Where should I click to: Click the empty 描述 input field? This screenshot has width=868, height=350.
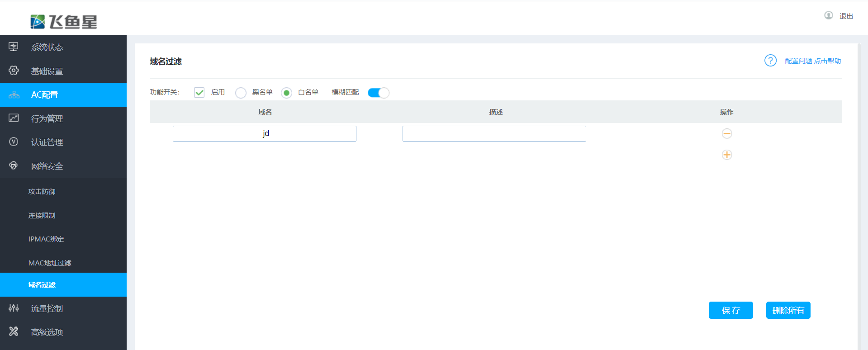tap(494, 134)
